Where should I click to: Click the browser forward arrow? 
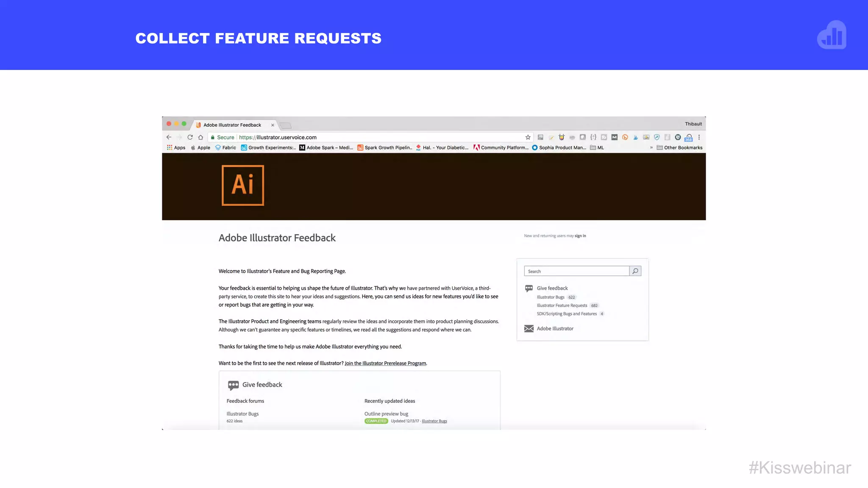179,137
